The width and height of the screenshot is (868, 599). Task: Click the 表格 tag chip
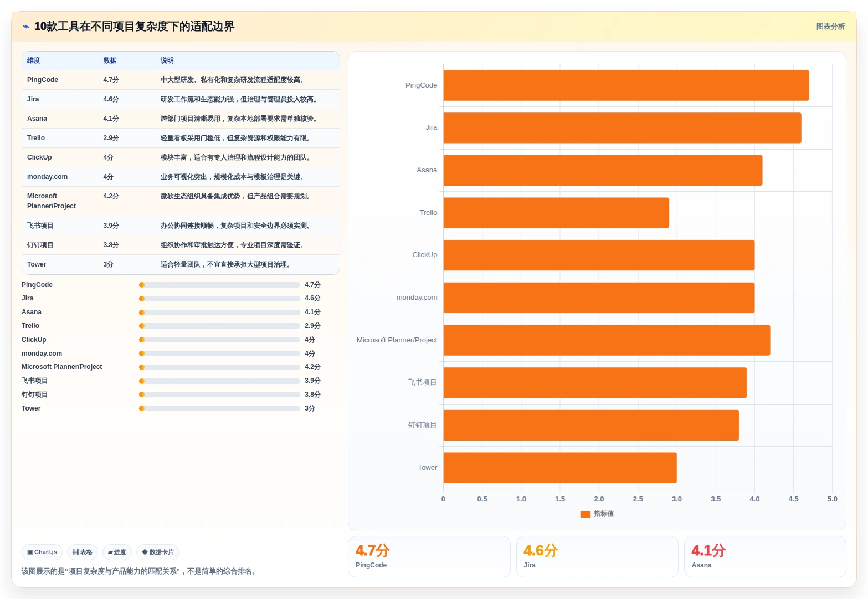click(83, 552)
